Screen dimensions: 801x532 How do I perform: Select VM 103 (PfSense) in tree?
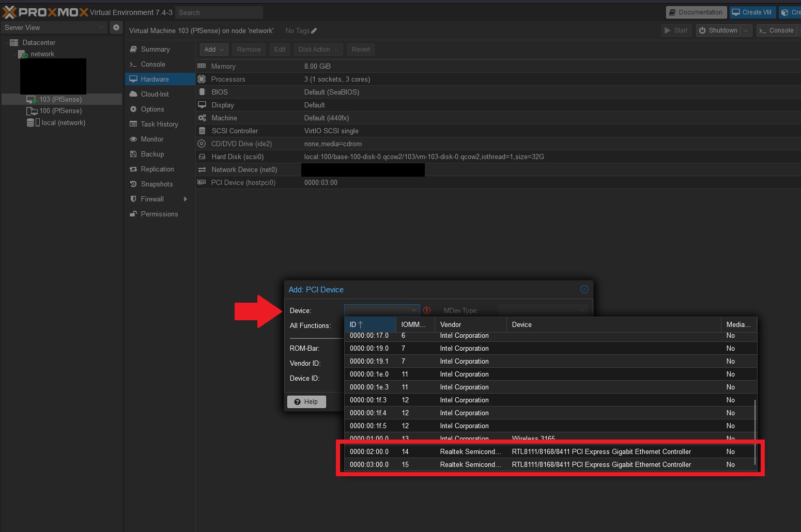(x=60, y=99)
